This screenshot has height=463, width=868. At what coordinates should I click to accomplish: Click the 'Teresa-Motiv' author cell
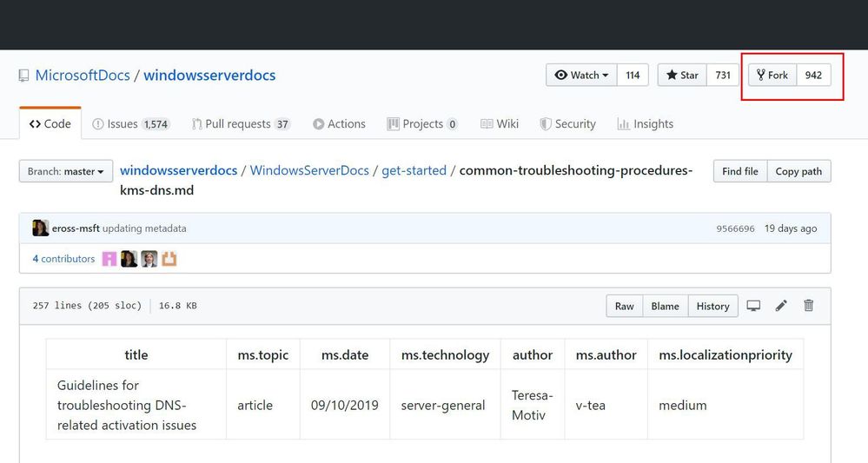(532, 405)
